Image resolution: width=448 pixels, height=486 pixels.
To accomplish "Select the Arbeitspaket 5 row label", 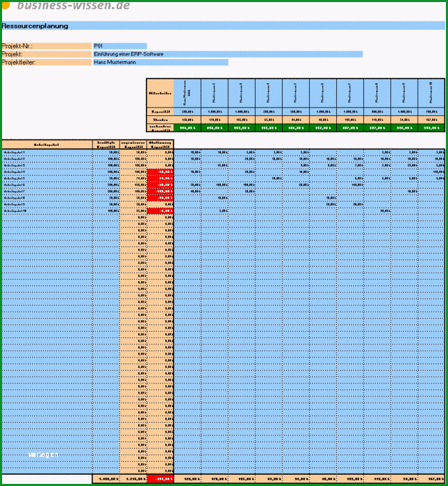I will point(47,178).
